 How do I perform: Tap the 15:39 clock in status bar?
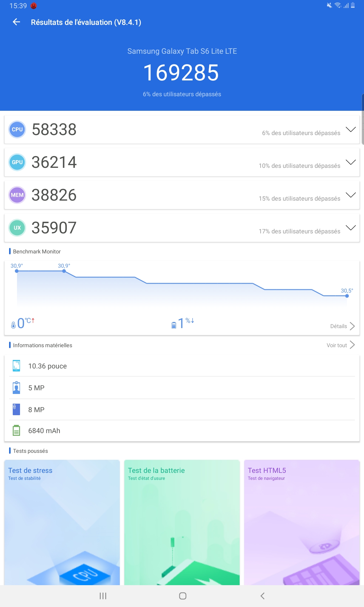[x=18, y=6]
